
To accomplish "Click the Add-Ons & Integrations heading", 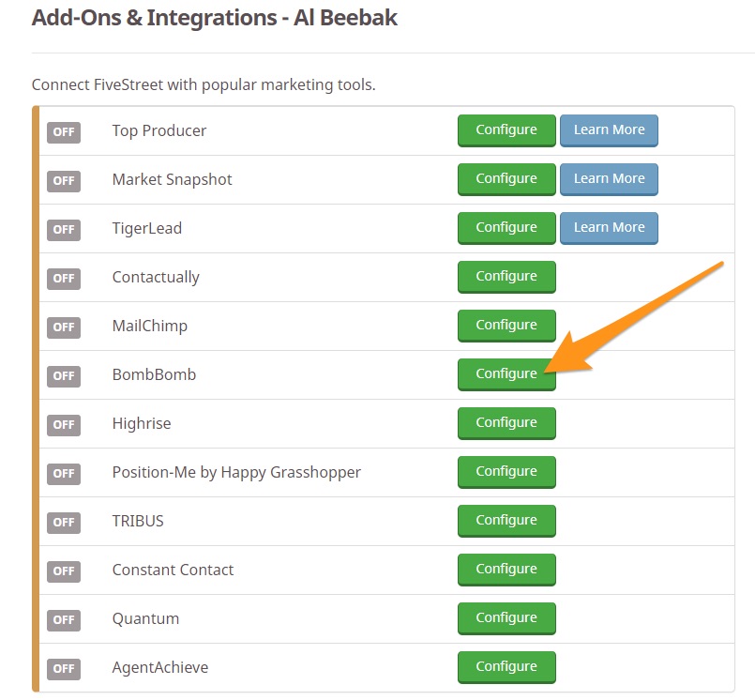I will [214, 18].
